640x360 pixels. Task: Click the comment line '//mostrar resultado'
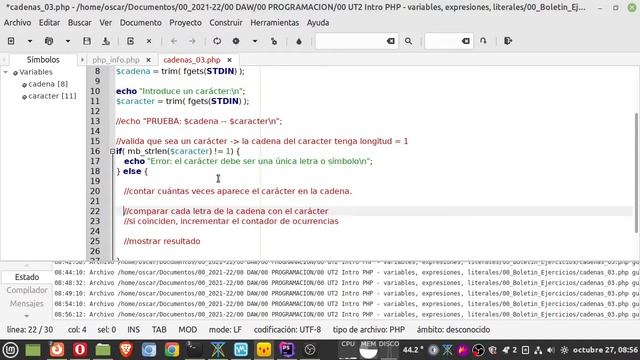(x=162, y=241)
